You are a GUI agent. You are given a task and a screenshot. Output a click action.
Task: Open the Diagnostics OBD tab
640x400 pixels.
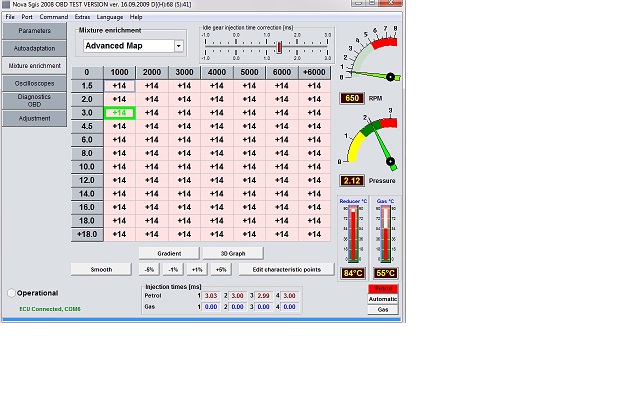(x=34, y=100)
